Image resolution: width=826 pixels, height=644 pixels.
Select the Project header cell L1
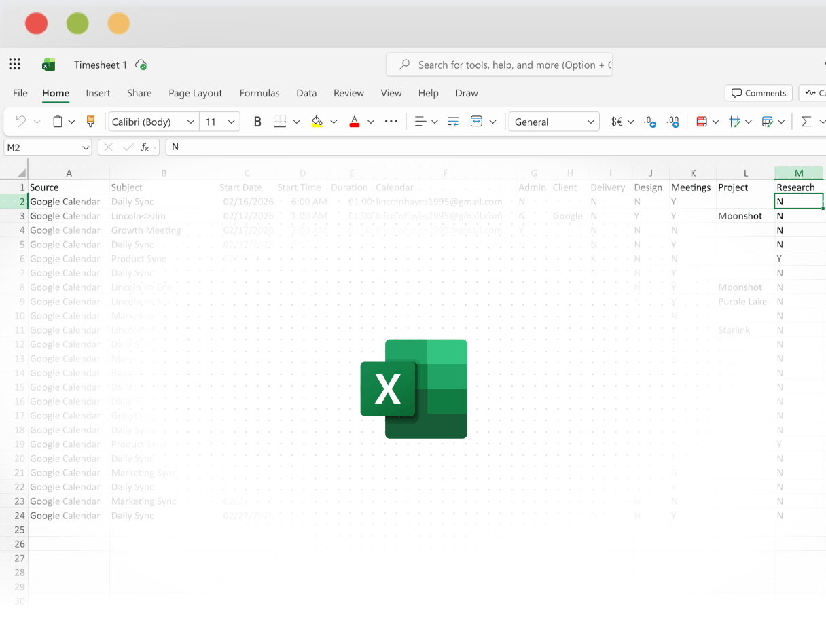coord(746,187)
